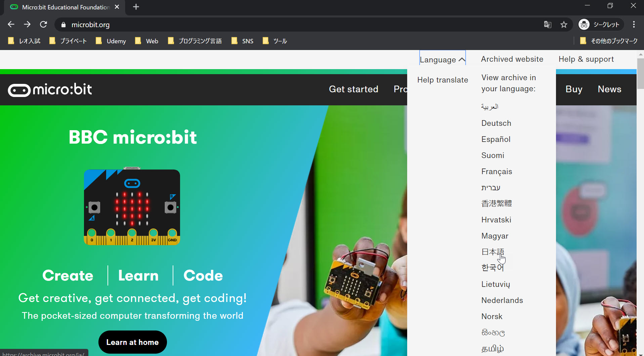
Task: Click the browser forward arrow
Action: 27,24
